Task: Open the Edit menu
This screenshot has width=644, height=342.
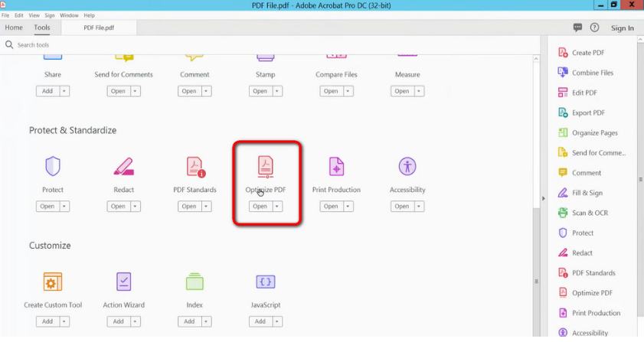Action: 19,15
